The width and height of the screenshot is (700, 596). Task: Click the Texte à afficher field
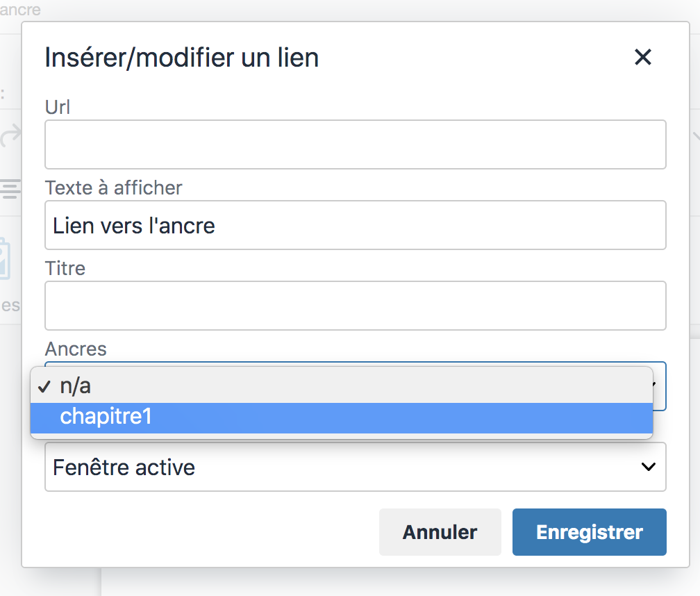click(356, 225)
